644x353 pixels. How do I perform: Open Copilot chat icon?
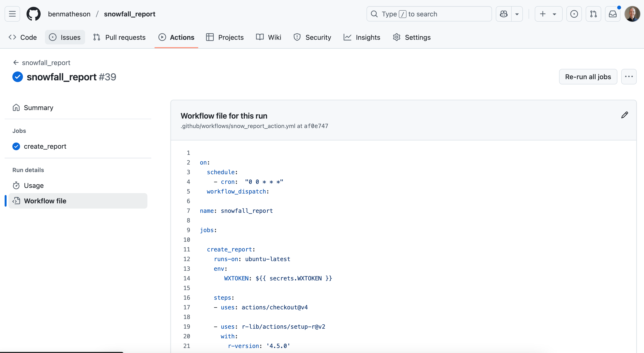click(x=504, y=14)
